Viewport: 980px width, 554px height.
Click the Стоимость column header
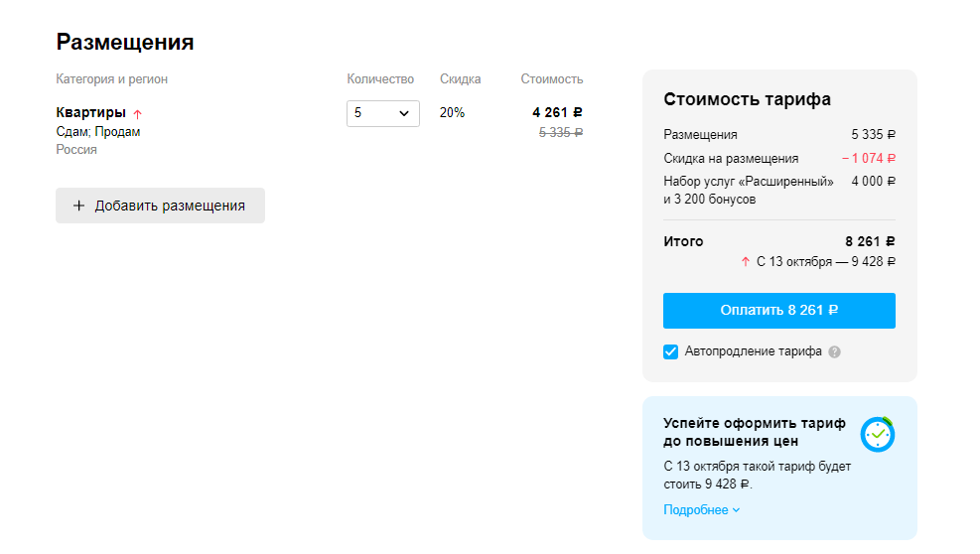552,79
